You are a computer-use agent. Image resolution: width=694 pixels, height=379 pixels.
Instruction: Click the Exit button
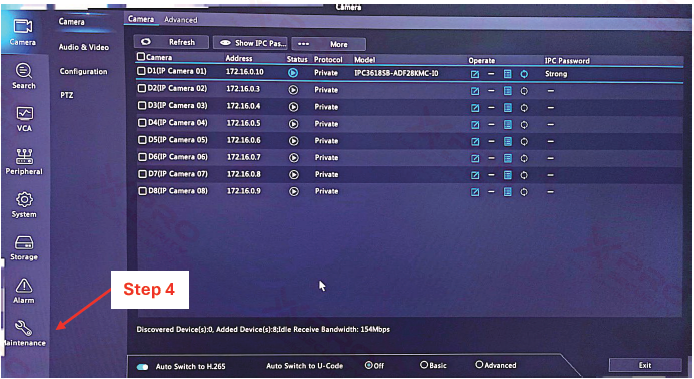coord(645,365)
